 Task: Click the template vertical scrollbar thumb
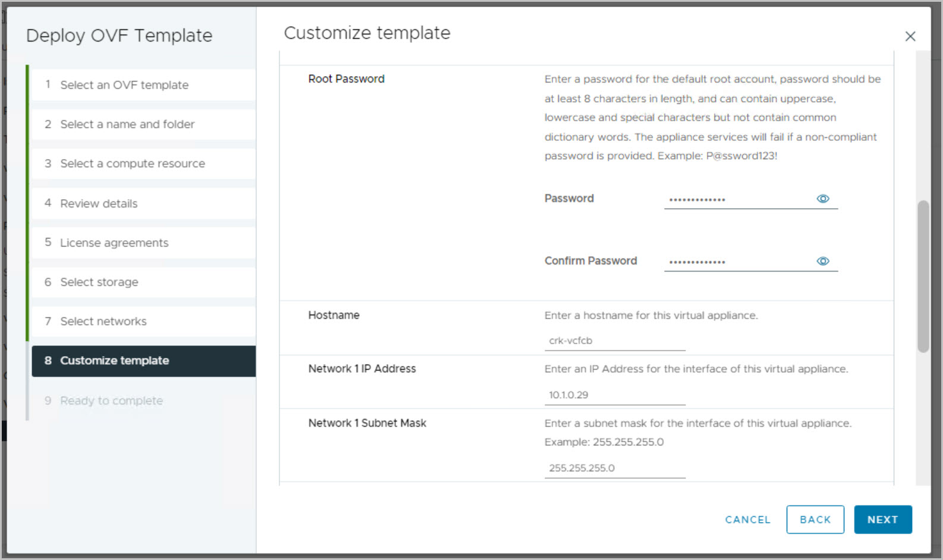923,276
